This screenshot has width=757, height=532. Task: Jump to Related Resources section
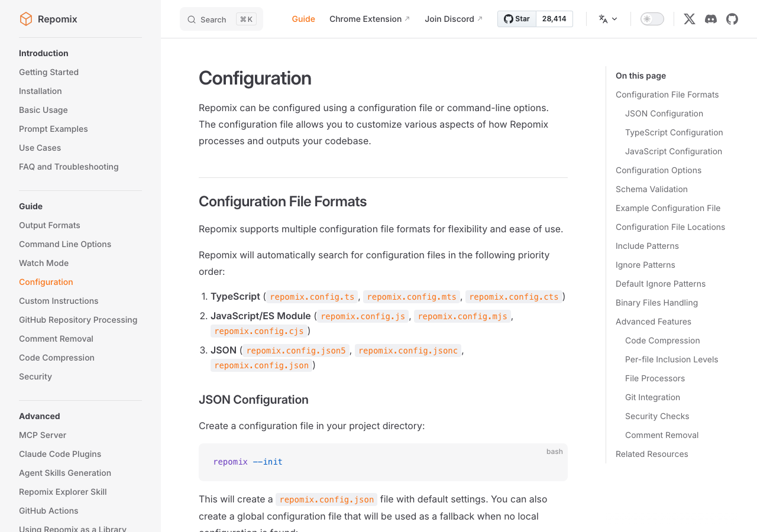(x=652, y=454)
